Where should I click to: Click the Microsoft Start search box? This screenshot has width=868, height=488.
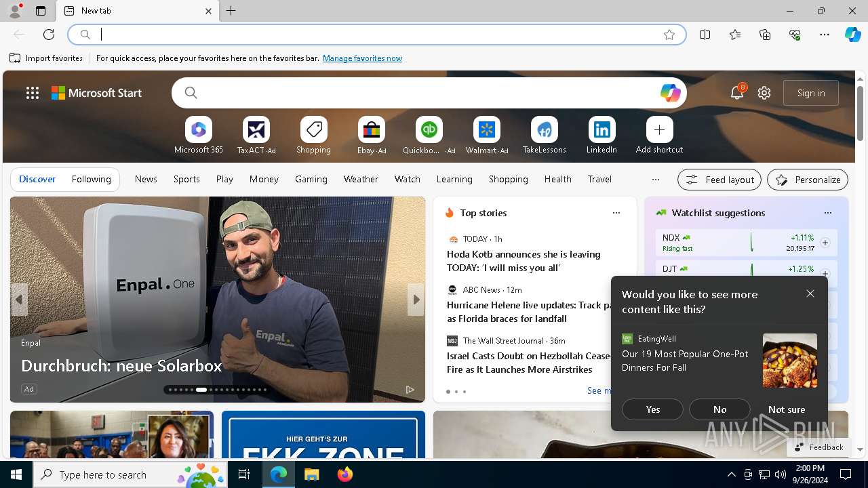point(429,93)
